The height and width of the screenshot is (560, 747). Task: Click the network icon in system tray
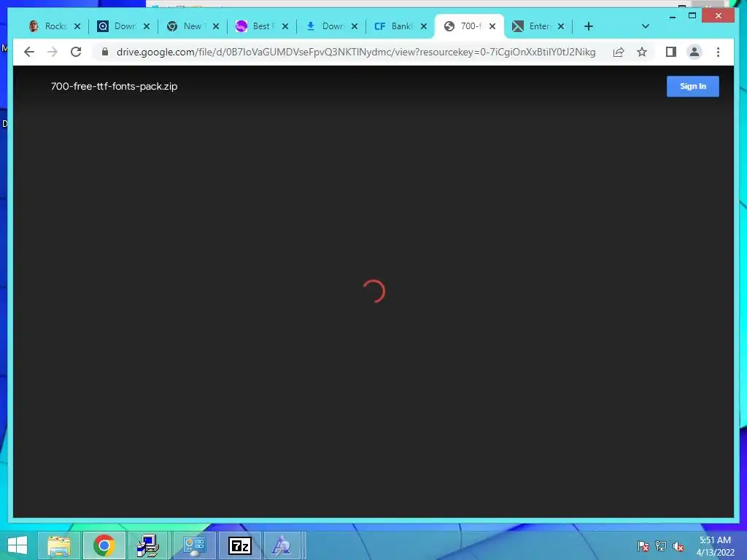click(661, 546)
